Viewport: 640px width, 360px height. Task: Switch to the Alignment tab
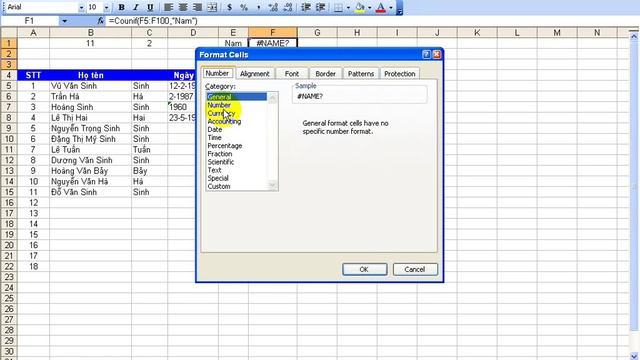coord(255,73)
